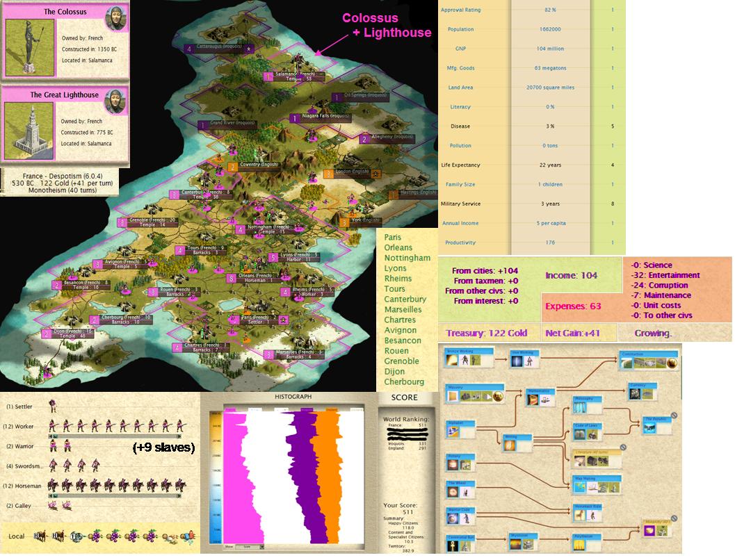
Task: Toggle the purple Iroquois histograph legend tab
Action: point(307,410)
